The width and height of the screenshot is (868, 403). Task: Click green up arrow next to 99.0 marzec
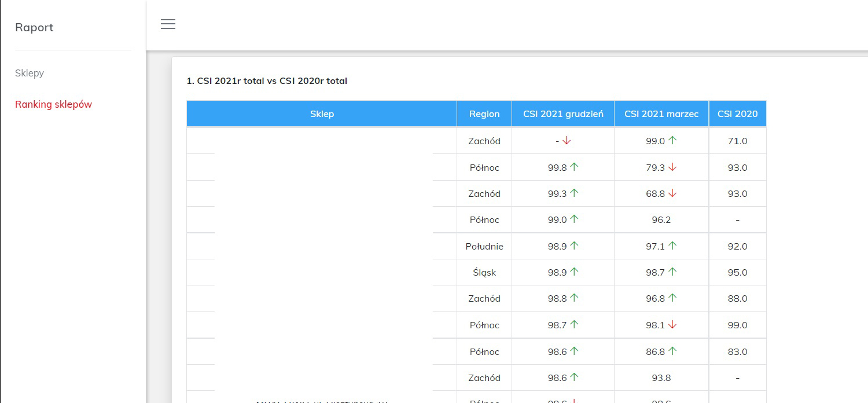[672, 141]
